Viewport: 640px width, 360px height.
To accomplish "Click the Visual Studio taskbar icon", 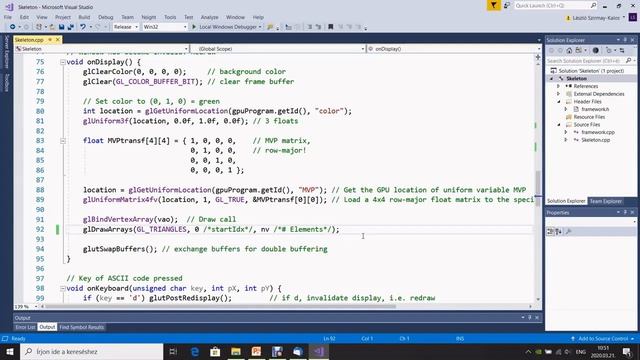I will (x=319, y=351).
